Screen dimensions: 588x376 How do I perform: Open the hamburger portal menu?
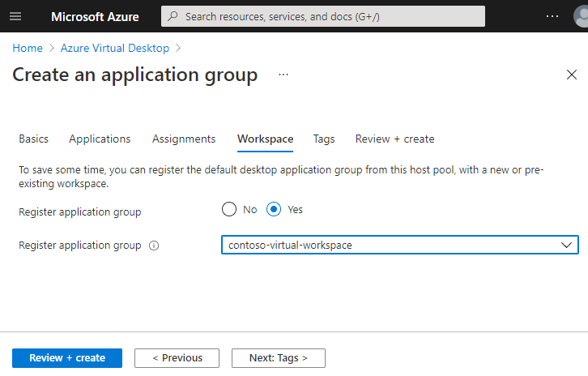[15, 16]
